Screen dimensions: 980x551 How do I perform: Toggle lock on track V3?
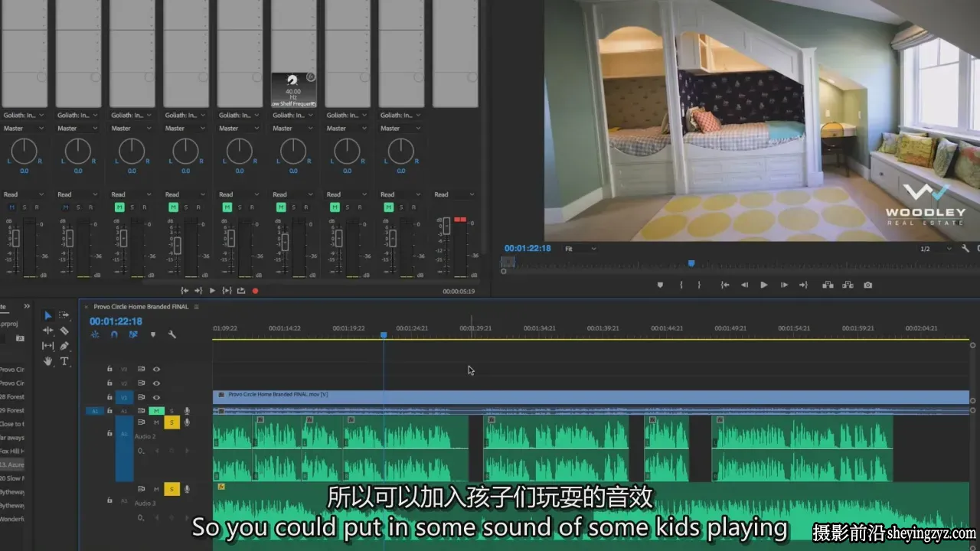pyautogui.click(x=109, y=369)
